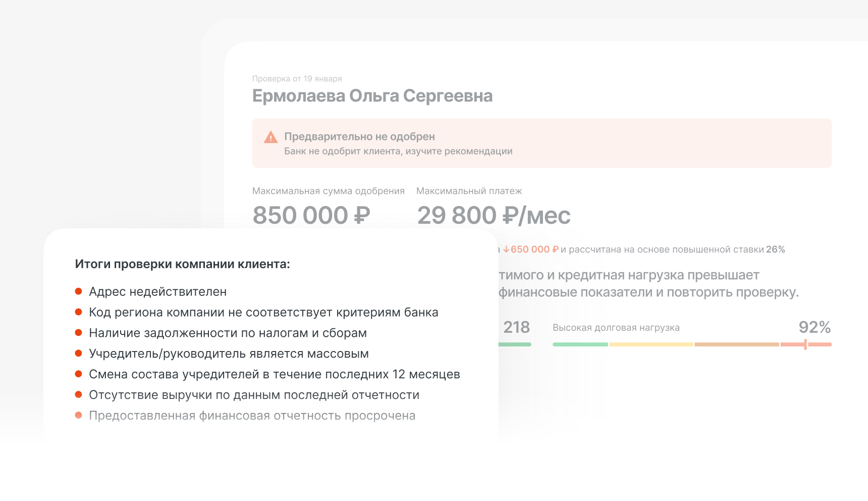This screenshot has height=501, width=868.
Task: Click the client name Ермолаева Ольга Сергеевна
Action: [372, 96]
